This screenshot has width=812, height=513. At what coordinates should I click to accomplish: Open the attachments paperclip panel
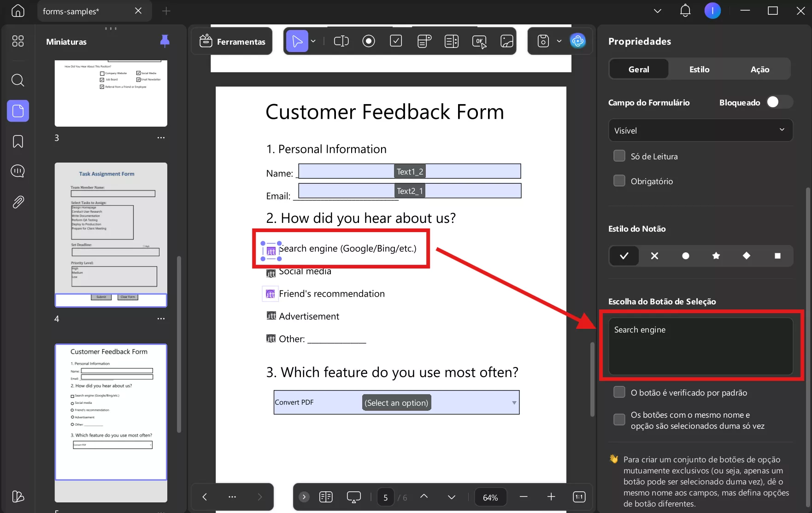pos(18,202)
